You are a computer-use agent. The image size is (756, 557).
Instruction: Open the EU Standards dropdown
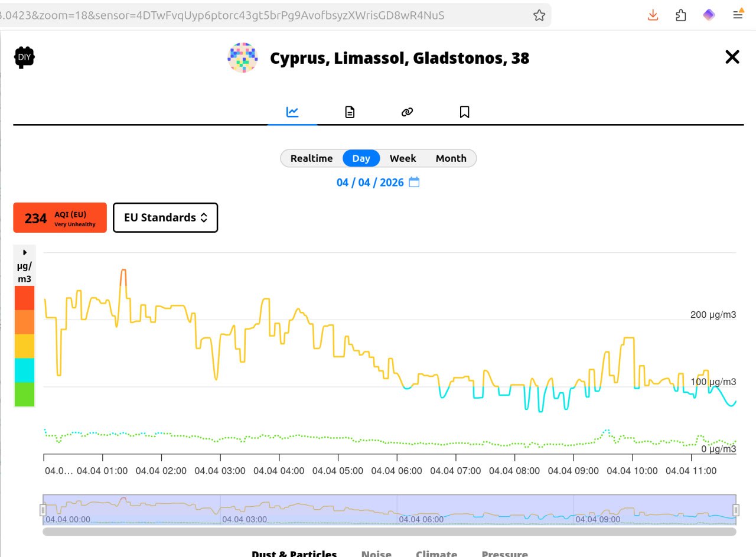165,217
